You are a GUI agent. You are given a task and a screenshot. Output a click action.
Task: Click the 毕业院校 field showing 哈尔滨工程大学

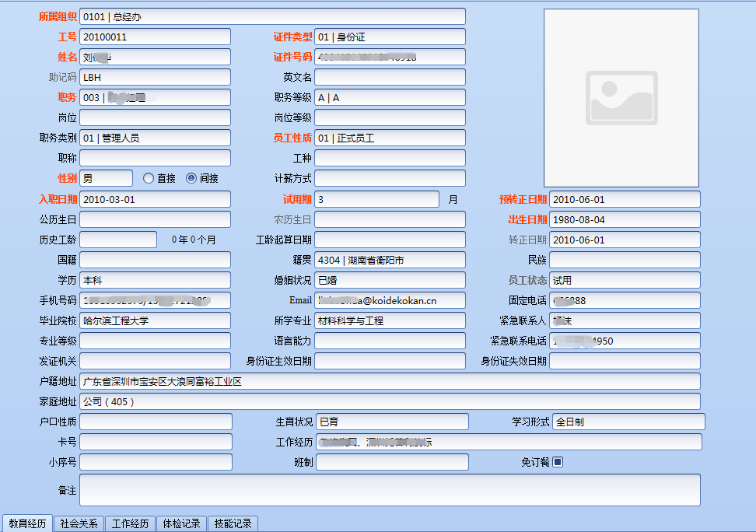pos(155,320)
